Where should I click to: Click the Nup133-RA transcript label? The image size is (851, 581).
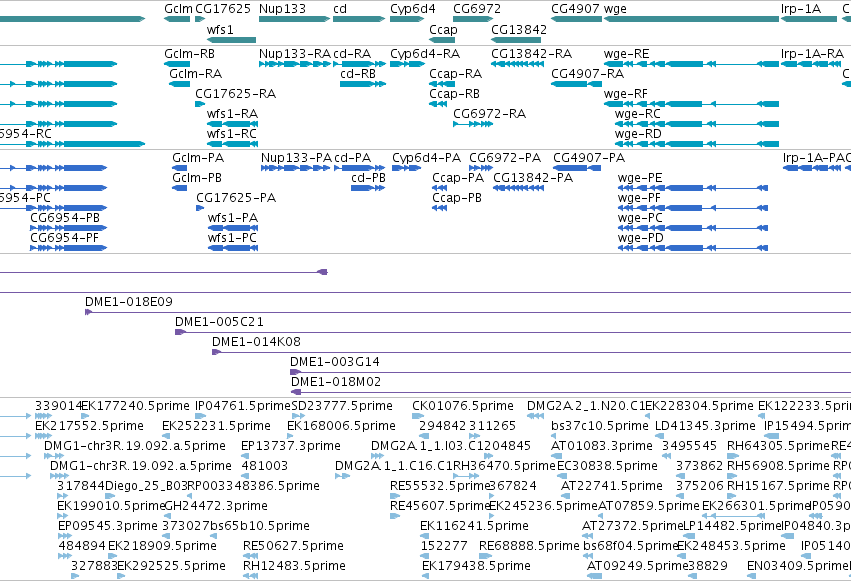click(295, 54)
